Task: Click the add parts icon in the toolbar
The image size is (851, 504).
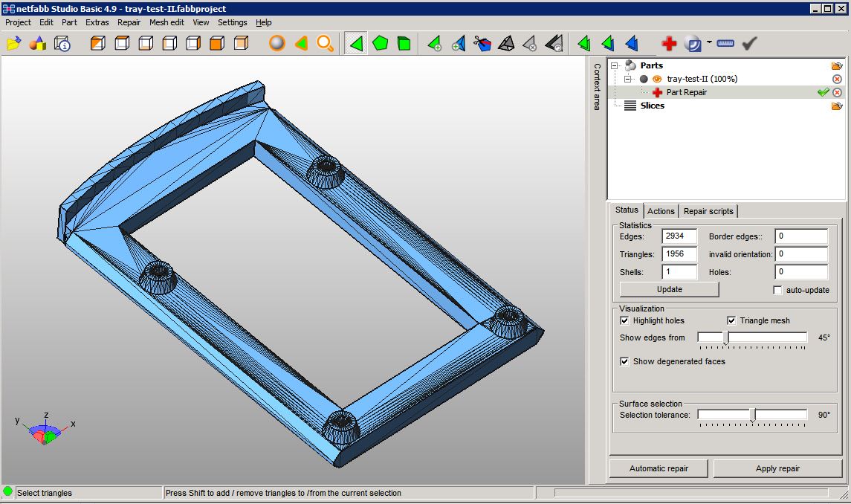Action: [39, 43]
